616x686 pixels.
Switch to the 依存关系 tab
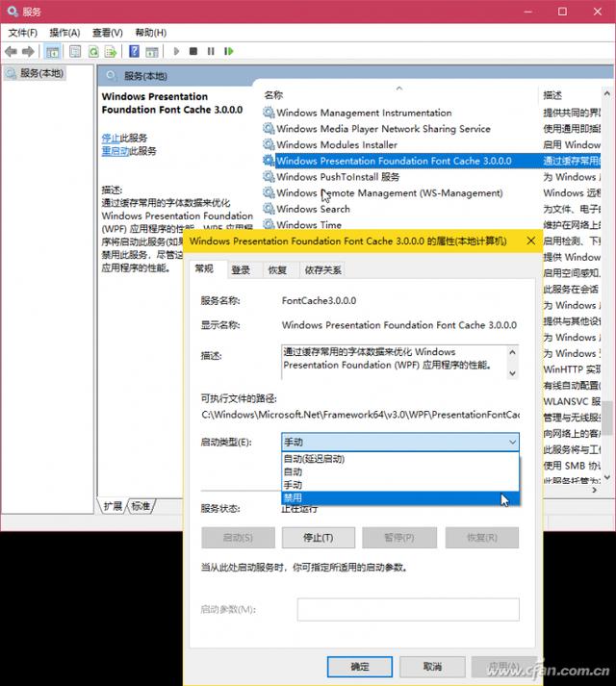coord(322,270)
